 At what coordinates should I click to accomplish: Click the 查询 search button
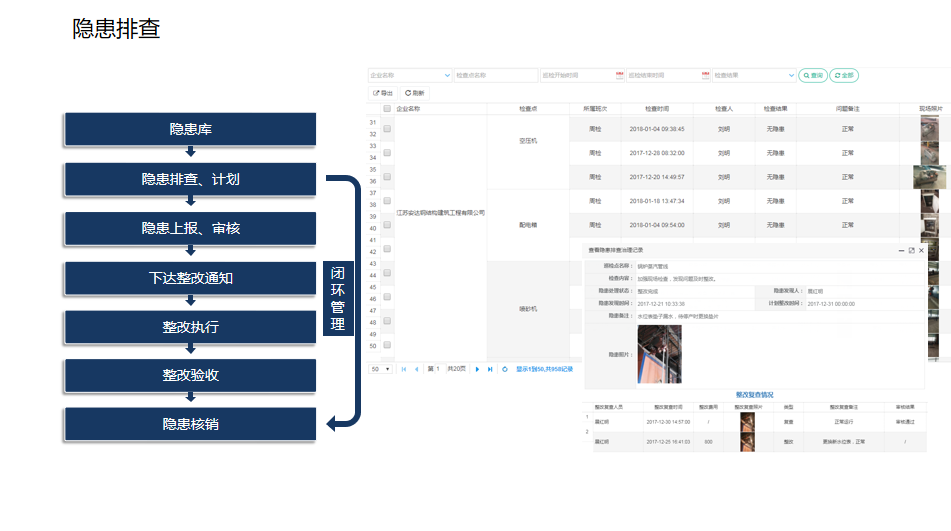(x=813, y=75)
